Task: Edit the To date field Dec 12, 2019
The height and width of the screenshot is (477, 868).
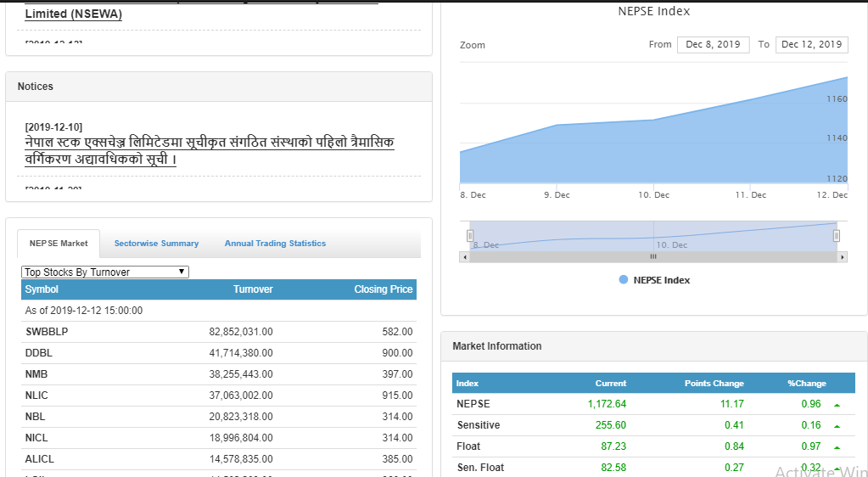Action: coord(811,44)
